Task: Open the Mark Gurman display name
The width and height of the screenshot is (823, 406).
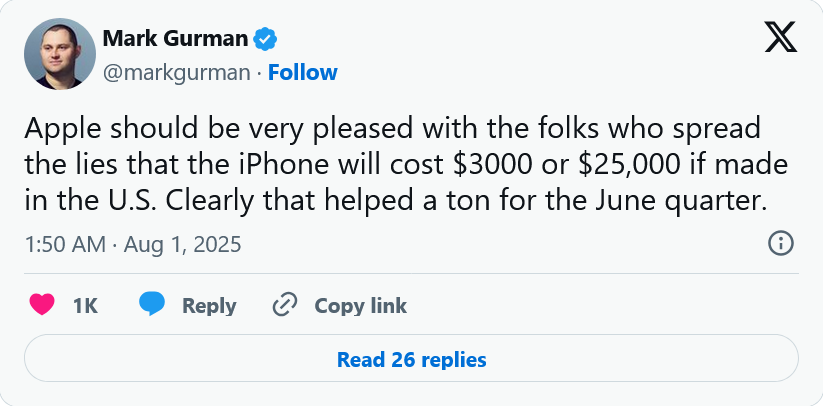Action: (x=174, y=40)
